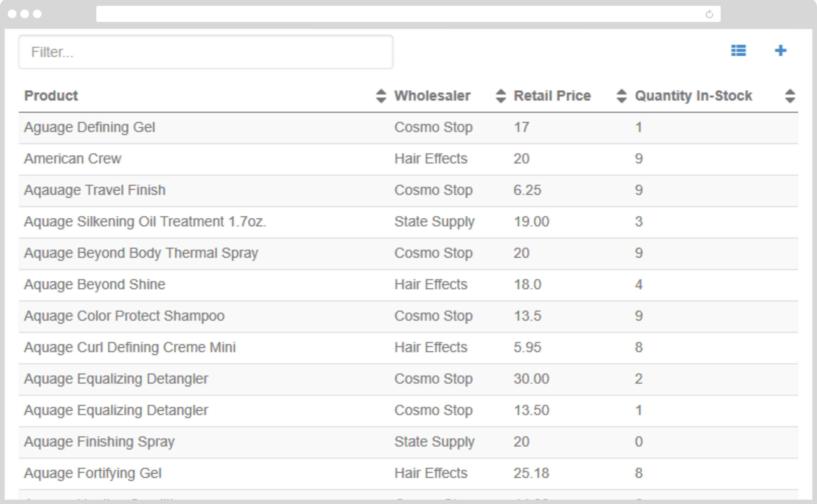This screenshot has width=817, height=504.
Task: Click the Wholesaler column header
Action: click(x=432, y=96)
